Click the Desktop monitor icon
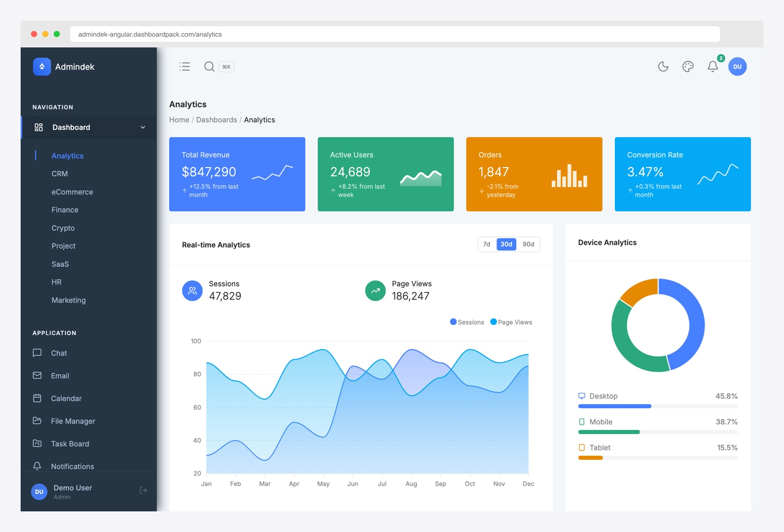This screenshot has height=532, width=784. click(582, 396)
